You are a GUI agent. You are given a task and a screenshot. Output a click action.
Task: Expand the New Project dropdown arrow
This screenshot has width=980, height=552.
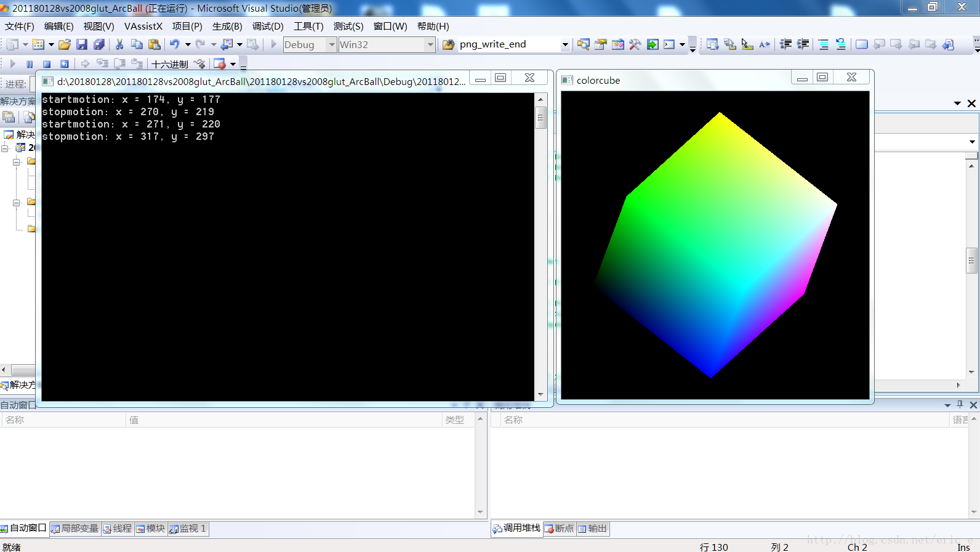[x=25, y=44]
